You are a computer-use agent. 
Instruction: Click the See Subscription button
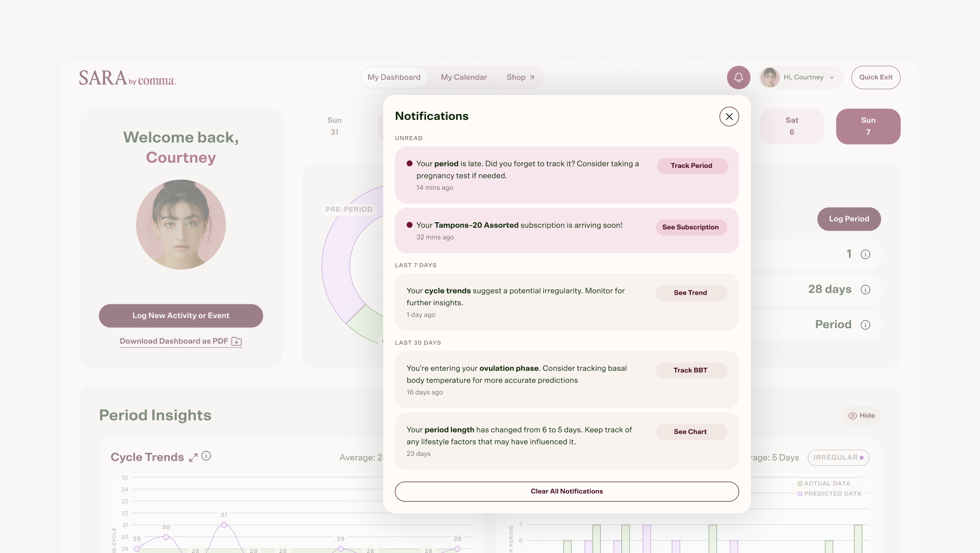point(690,227)
